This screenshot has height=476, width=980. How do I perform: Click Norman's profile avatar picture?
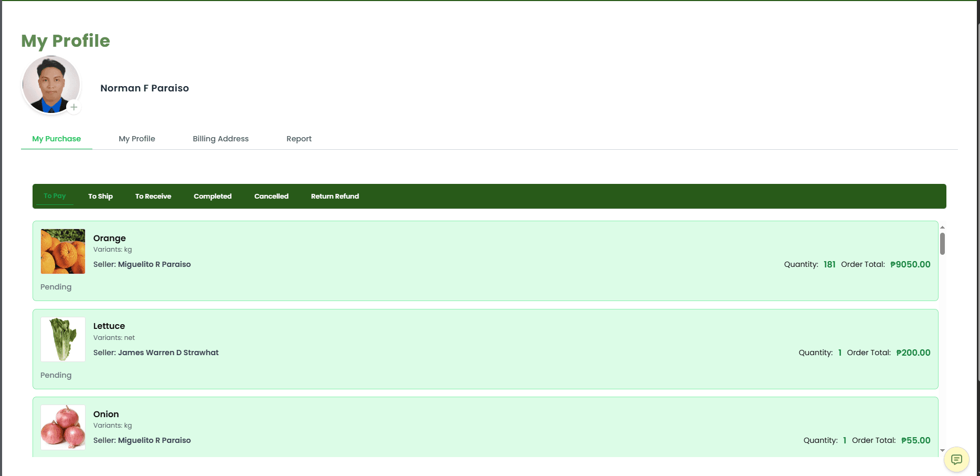(51, 84)
